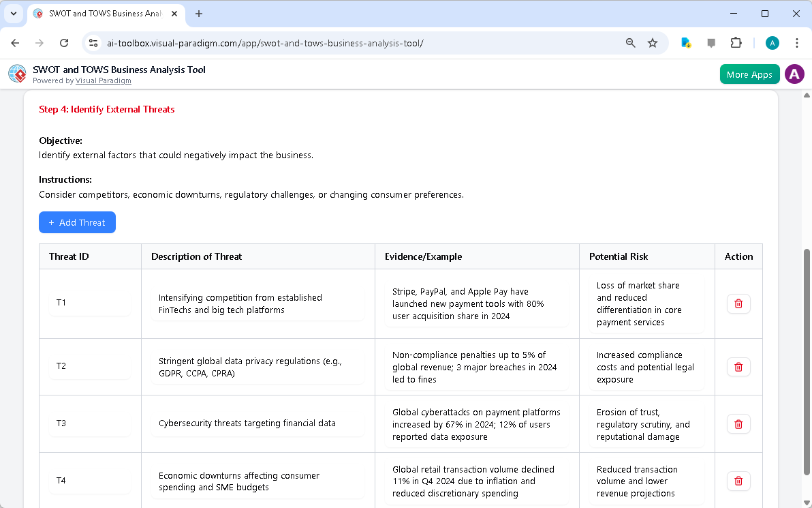This screenshot has width=812, height=508.
Task: Open the app's purple account avatar
Action: click(x=794, y=74)
